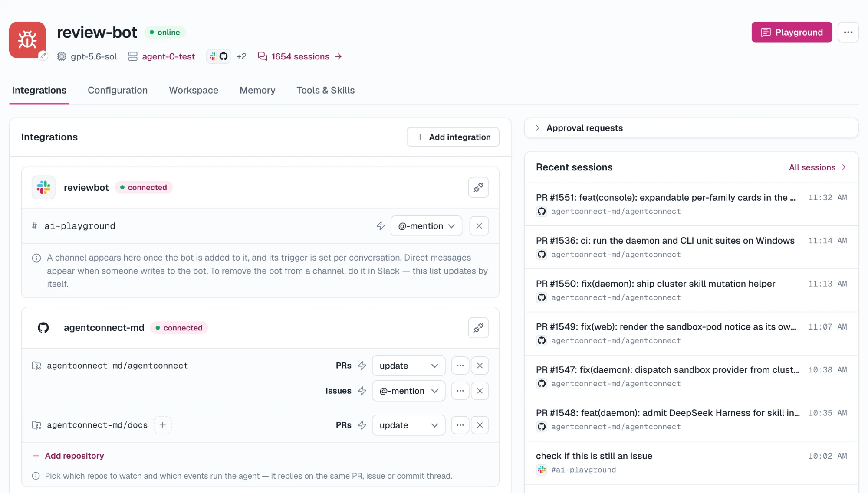Remove the PRs trigger for agentconnect-md/docs
The width and height of the screenshot is (868, 493).
(x=480, y=425)
